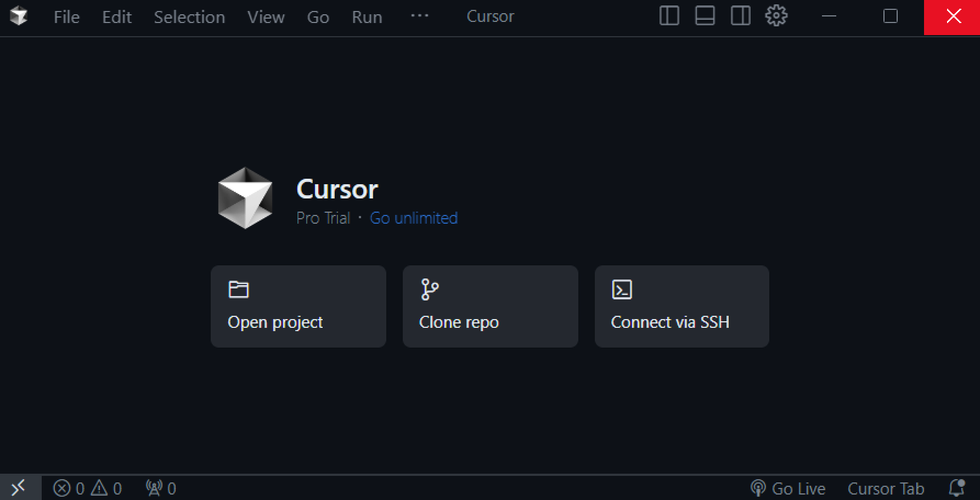The height and width of the screenshot is (500, 980).
Task: Click the Cursor logo in the title bar
Action: click(20, 16)
